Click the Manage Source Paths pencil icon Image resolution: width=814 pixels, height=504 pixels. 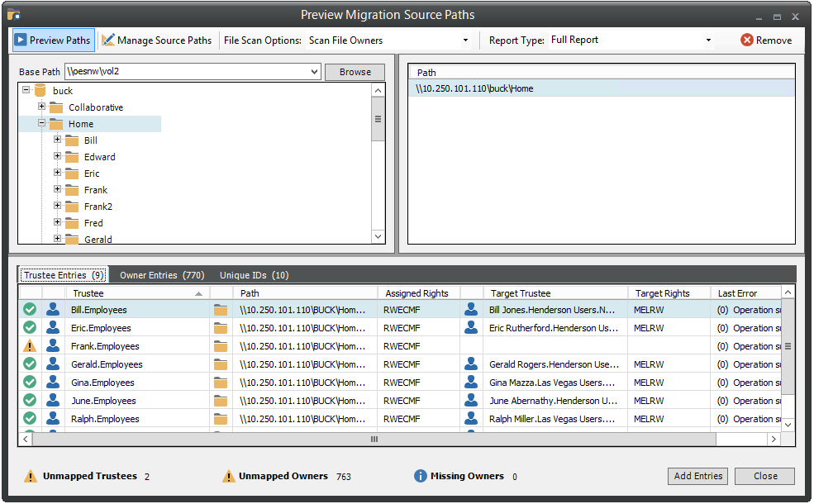pos(108,40)
